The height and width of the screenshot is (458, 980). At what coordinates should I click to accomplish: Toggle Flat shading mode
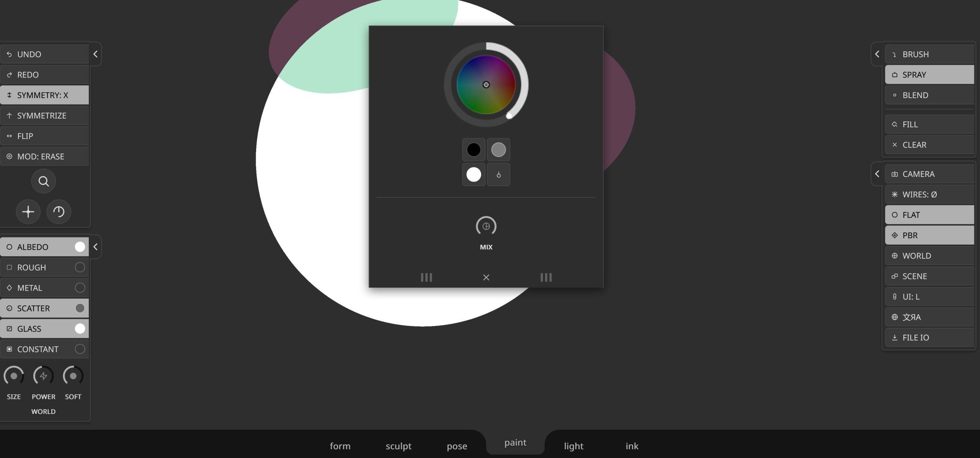click(929, 215)
